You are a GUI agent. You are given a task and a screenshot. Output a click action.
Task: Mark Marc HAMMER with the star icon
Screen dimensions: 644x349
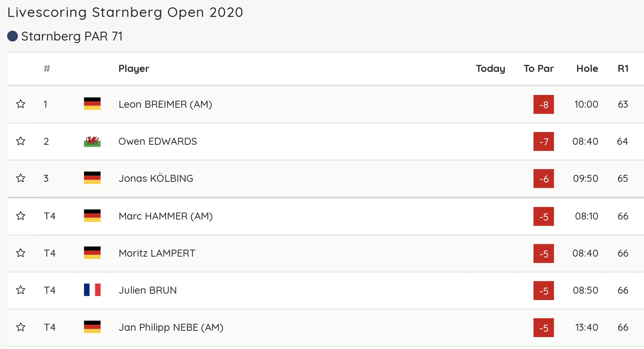[x=21, y=216]
